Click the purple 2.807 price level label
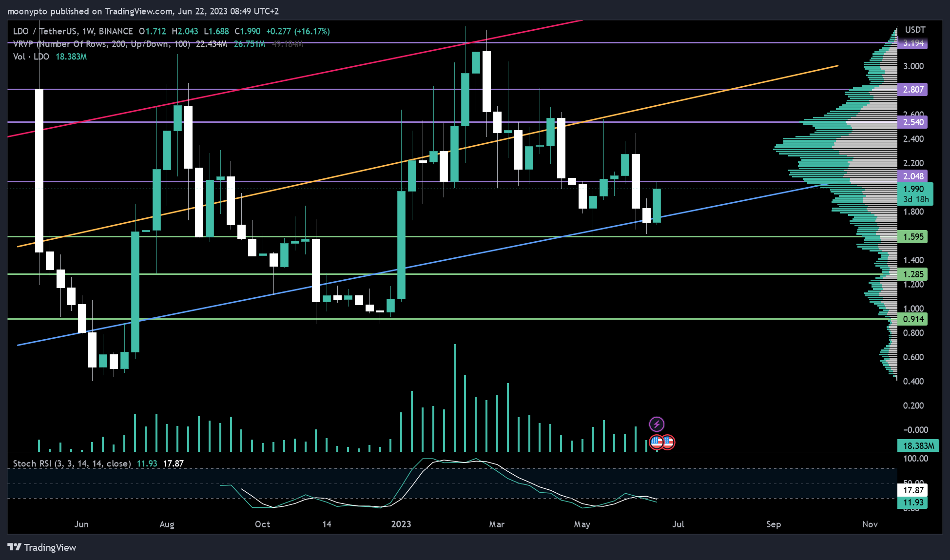950x560 pixels. point(913,89)
